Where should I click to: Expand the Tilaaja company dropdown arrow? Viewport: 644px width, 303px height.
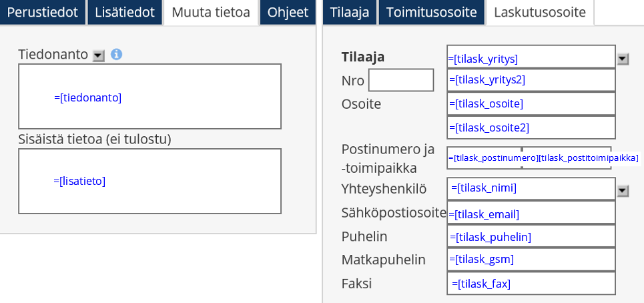tap(623, 59)
